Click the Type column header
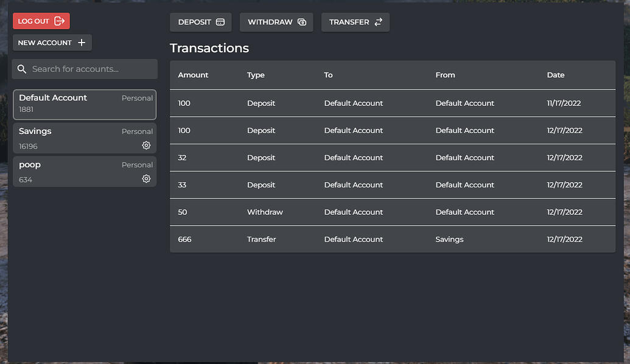The width and height of the screenshot is (630, 364). click(256, 75)
